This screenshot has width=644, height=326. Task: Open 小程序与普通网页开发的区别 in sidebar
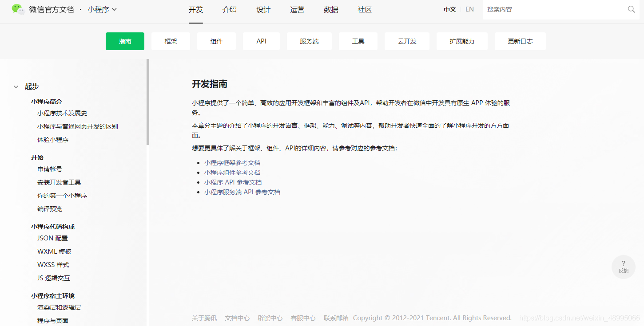tap(78, 126)
